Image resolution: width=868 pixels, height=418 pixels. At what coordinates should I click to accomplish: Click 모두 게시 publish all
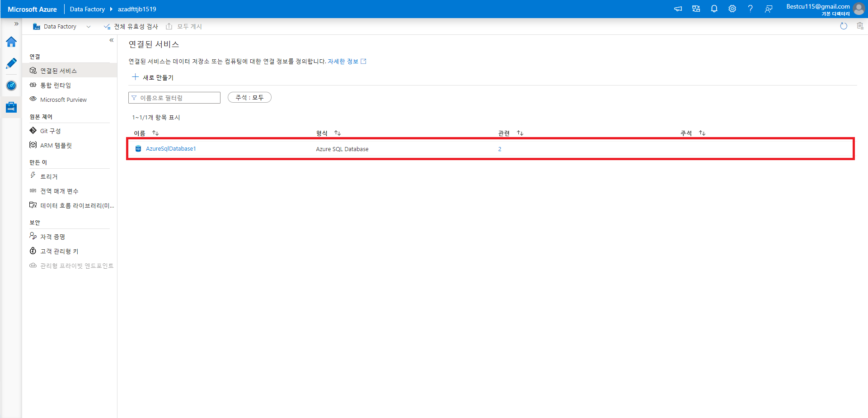click(x=184, y=27)
